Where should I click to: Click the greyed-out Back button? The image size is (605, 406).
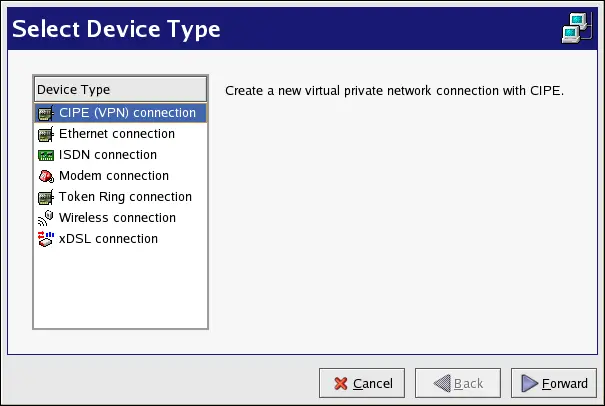pyautogui.click(x=457, y=383)
